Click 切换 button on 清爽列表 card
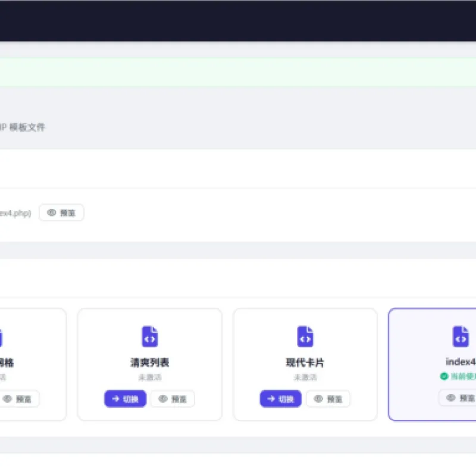The height and width of the screenshot is (476, 476). [x=125, y=399]
